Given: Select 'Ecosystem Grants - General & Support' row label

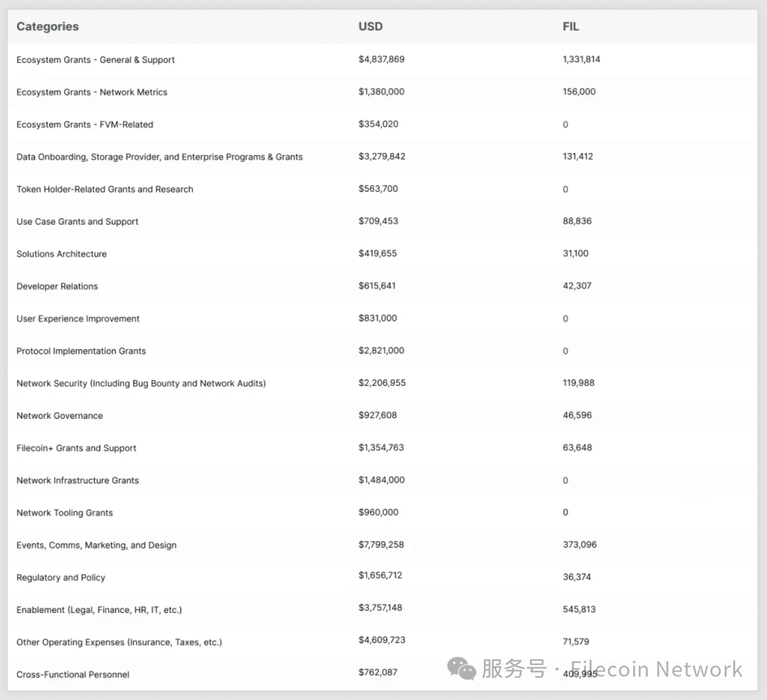Looking at the screenshot, I should click(x=95, y=60).
